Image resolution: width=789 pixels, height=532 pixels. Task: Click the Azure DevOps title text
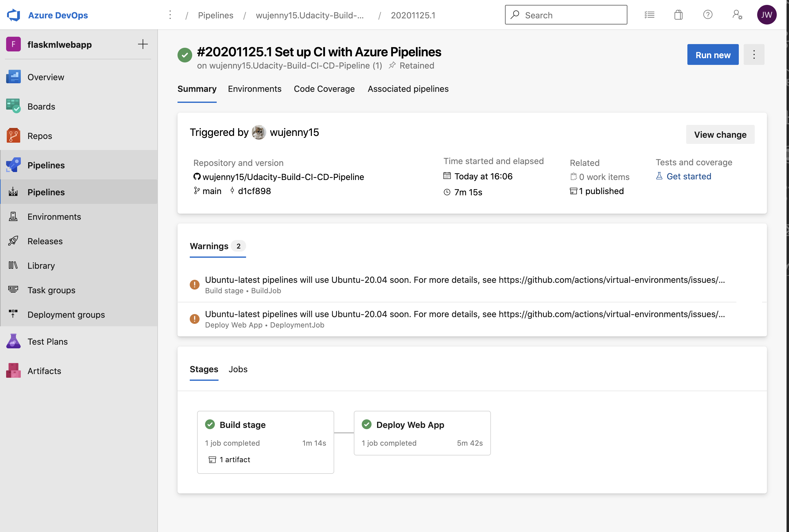pyautogui.click(x=58, y=15)
